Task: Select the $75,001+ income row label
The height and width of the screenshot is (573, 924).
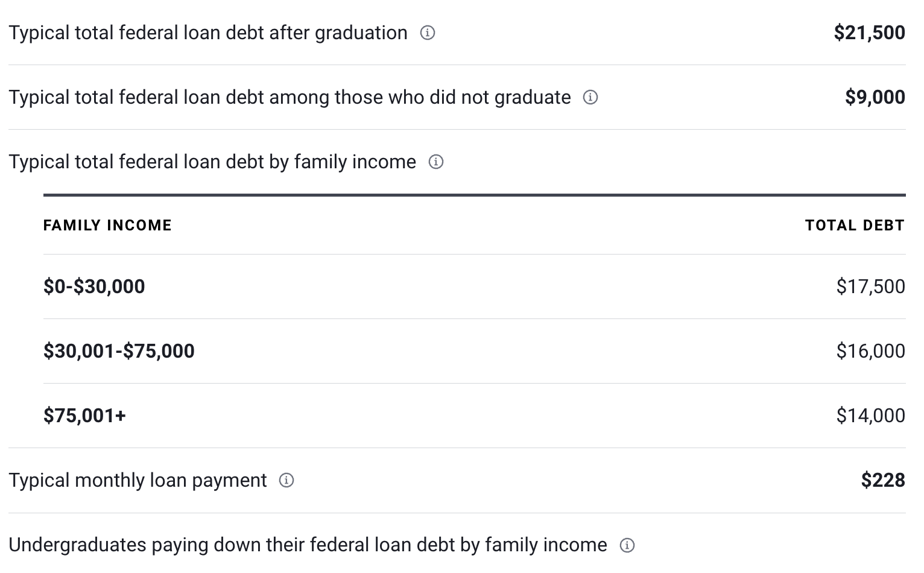Action: [84, 416]
